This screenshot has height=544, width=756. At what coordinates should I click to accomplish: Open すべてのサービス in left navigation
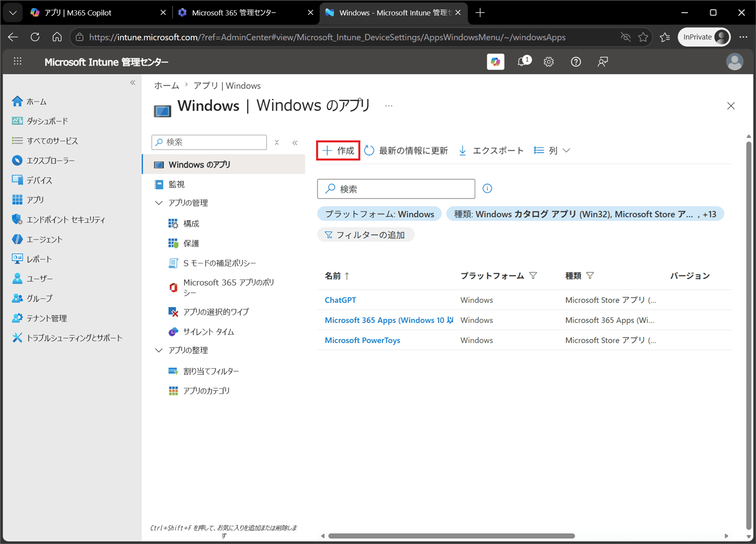[45, 141]
